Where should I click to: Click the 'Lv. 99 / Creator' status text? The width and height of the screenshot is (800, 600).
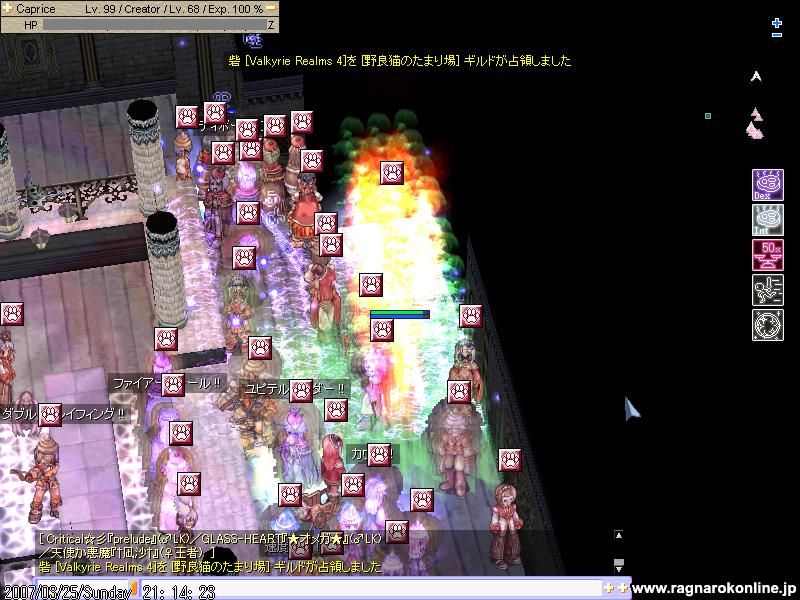[x=120, y=9]
